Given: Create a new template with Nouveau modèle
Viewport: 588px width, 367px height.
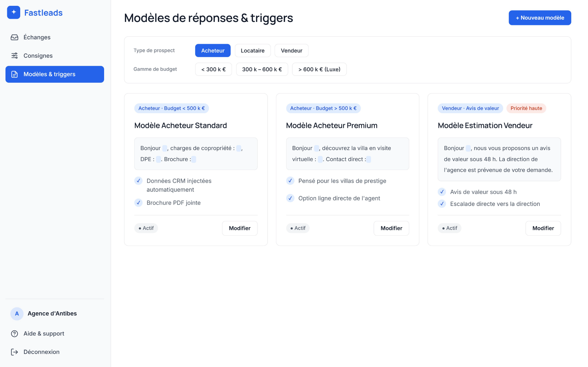Looking at the screenshot, I should tap(540, 18).
